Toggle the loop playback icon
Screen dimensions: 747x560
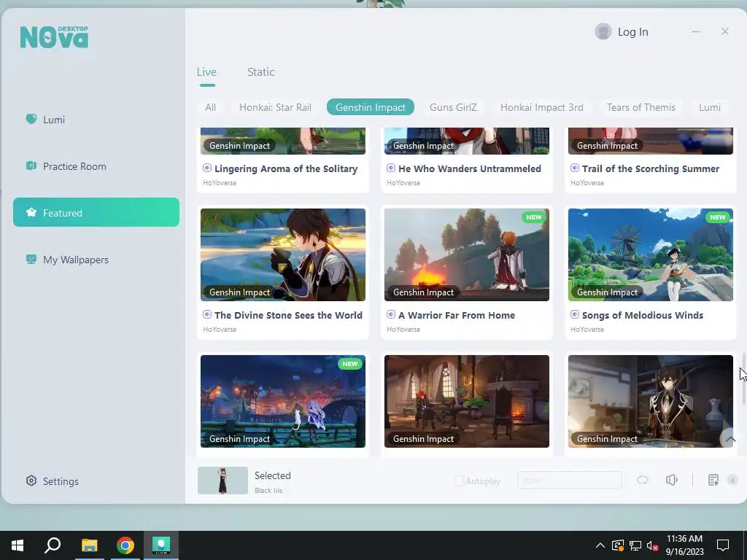[x=643, y=480]
